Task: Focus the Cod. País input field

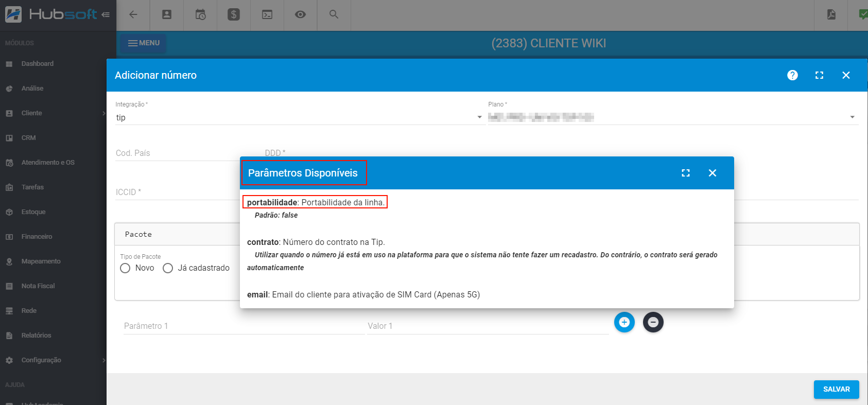Action: coord(177,153)
